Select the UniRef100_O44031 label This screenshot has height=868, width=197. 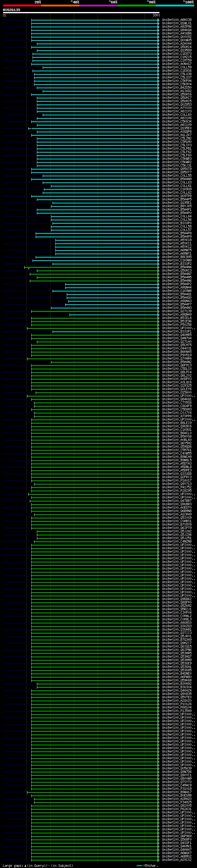[177, 349]
